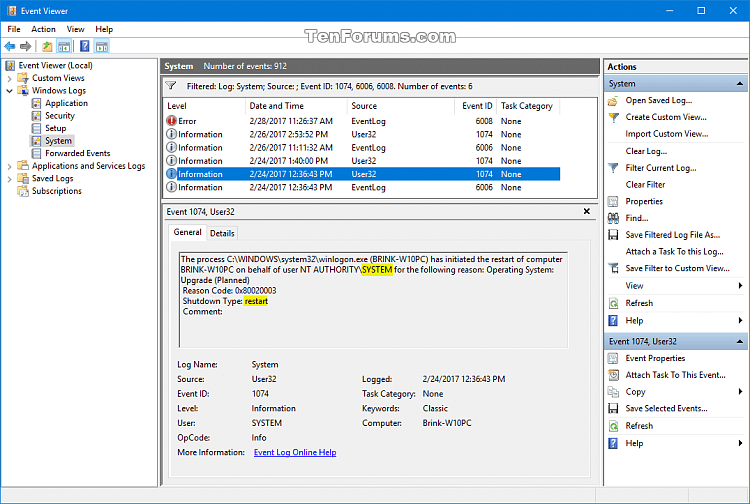
Task: Click Clear Filter action
Action: pyautogui.click(x=645, y=185)
